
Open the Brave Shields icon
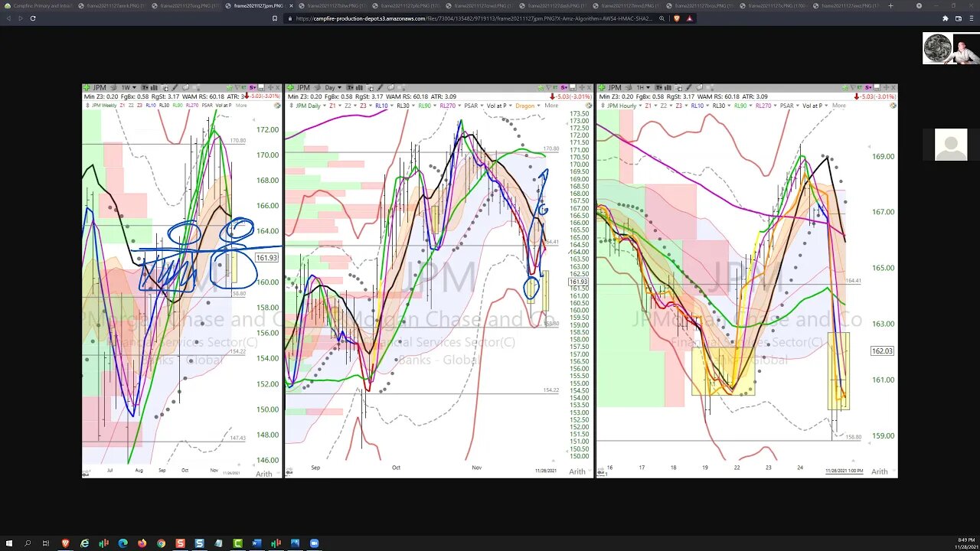pos(677,18)
